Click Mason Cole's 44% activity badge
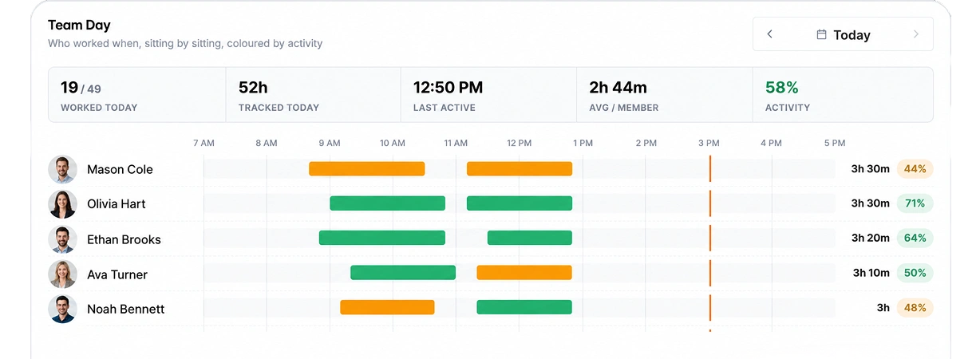 pos(915,169)
